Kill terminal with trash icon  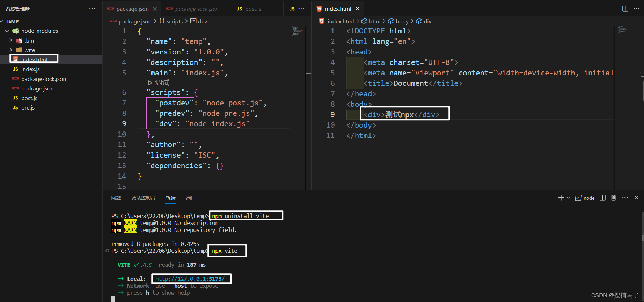click(x=614, y=198)
